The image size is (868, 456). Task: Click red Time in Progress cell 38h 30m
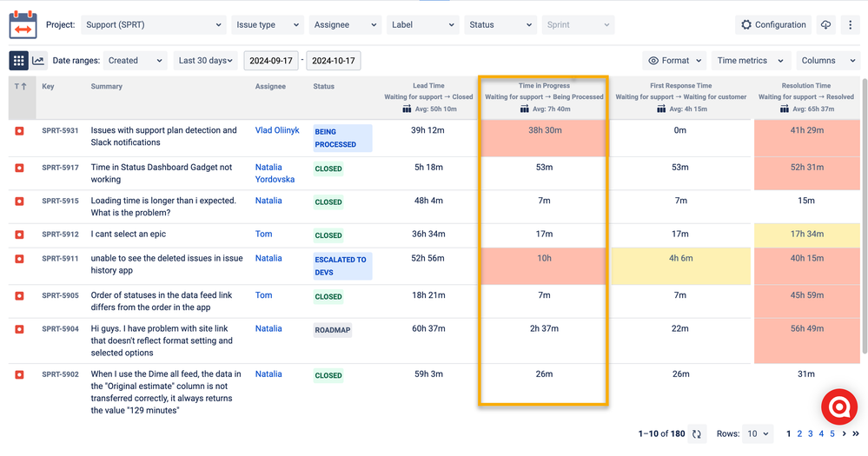(544, 130)
